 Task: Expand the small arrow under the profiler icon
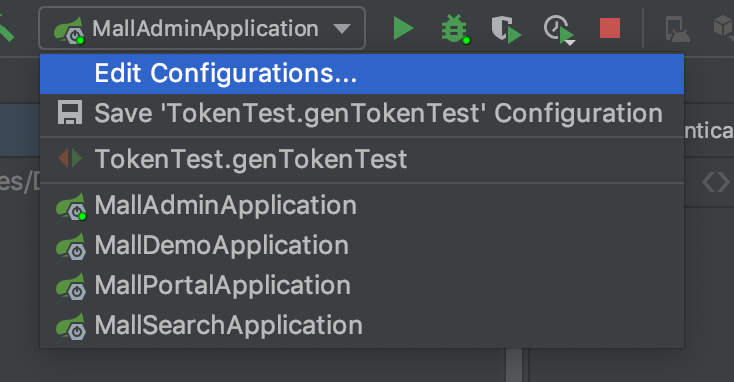(570, 43)
